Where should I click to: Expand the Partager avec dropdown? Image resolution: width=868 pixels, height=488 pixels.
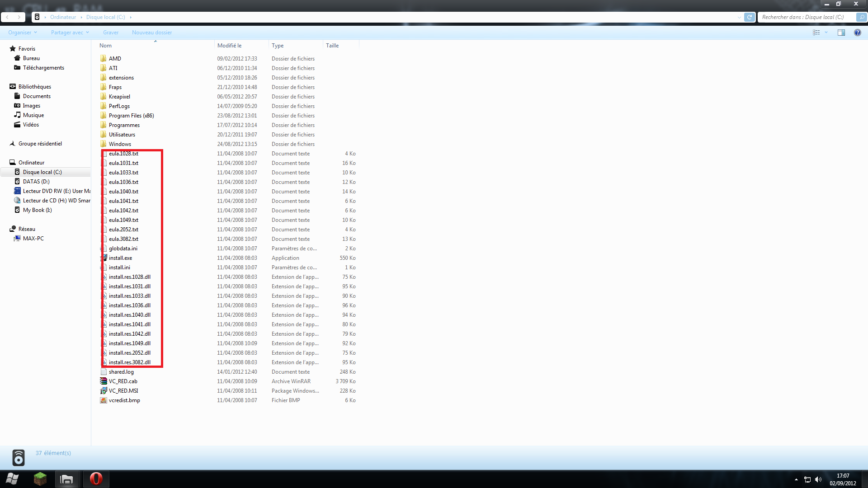point(70,33)
